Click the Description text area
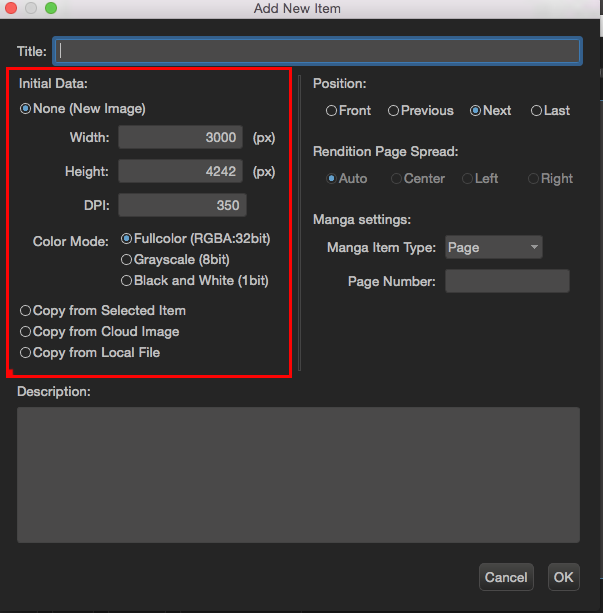 [x=298, y=475]
